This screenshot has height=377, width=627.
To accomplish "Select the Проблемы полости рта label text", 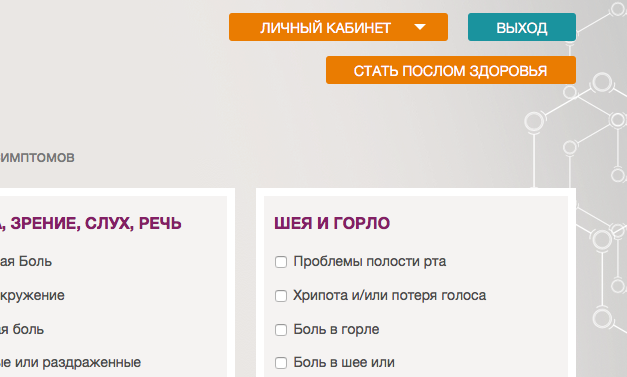I will pyautogui.click(x=369, y=261).
